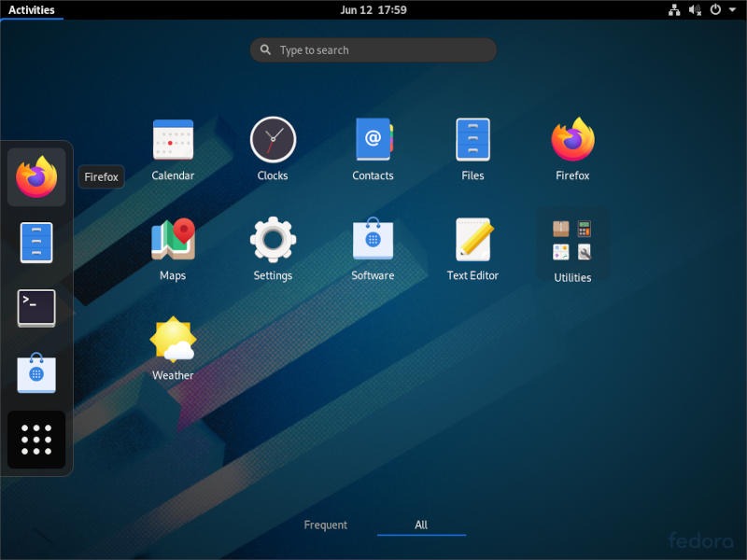Open Files from the dock favorites
747x560 pixels.
35,242
